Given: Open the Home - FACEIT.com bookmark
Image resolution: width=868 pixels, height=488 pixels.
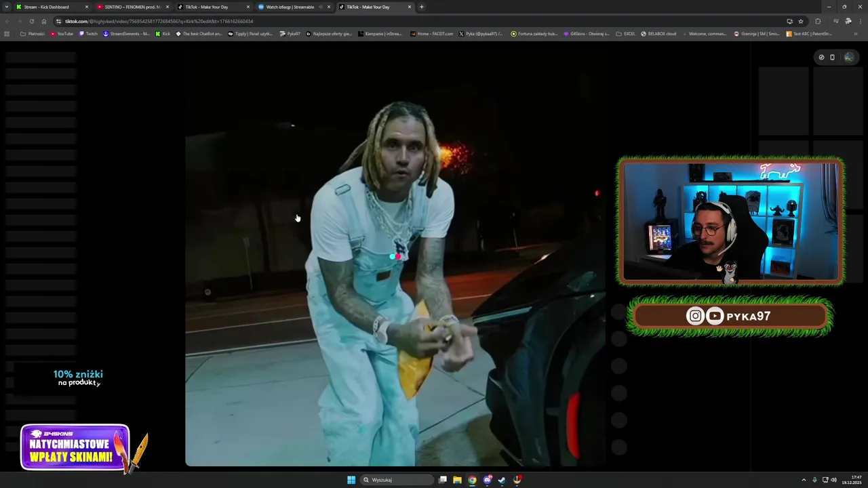Looking at the screenshot, I should coord(432,33).
